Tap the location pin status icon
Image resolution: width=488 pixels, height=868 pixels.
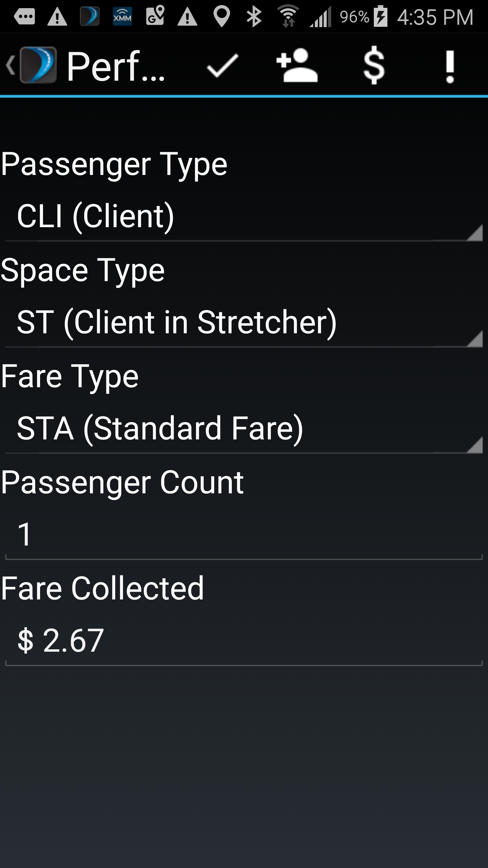[222, 16]
